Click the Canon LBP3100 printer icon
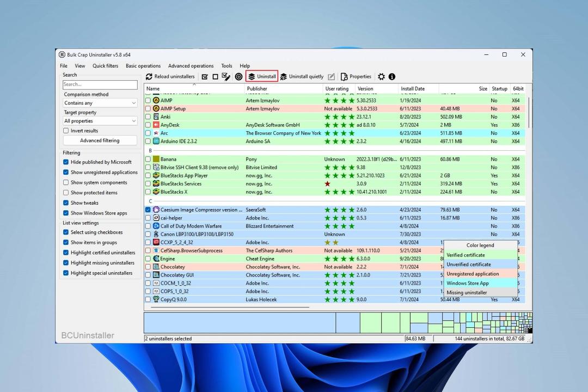588x392 pixels. 156,234
